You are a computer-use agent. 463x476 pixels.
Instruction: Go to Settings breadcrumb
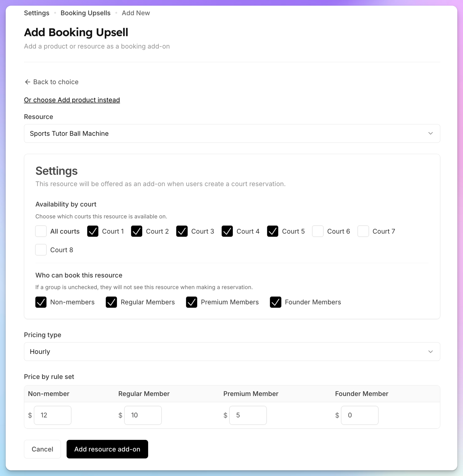[37, 13]
